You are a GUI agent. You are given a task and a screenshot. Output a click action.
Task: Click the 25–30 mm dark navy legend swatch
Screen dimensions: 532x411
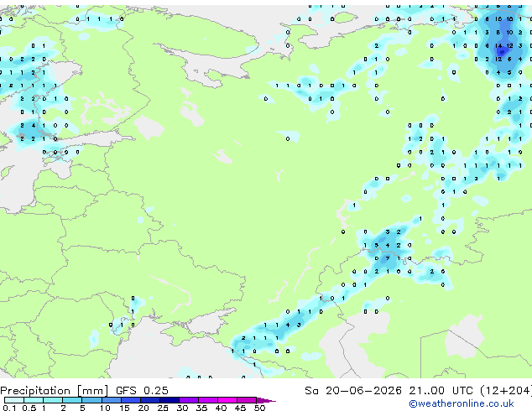pos(170,400)
